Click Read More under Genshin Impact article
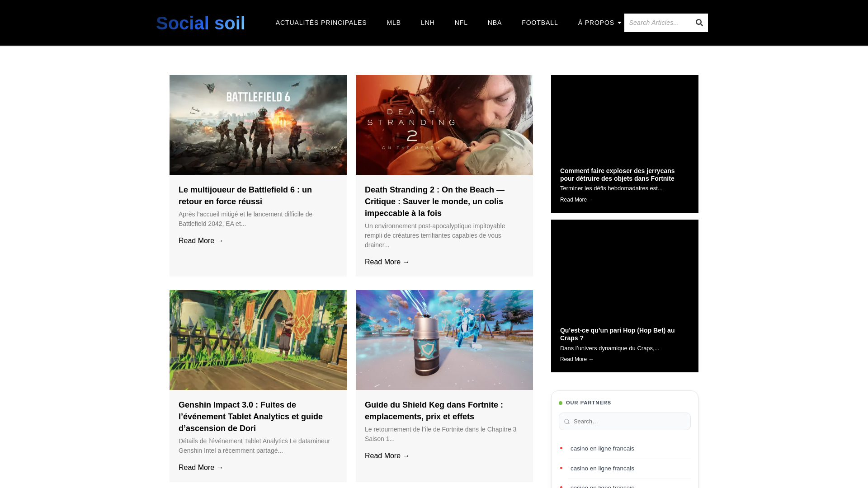This screenshot has width=868, height=488. pos(201,468)
